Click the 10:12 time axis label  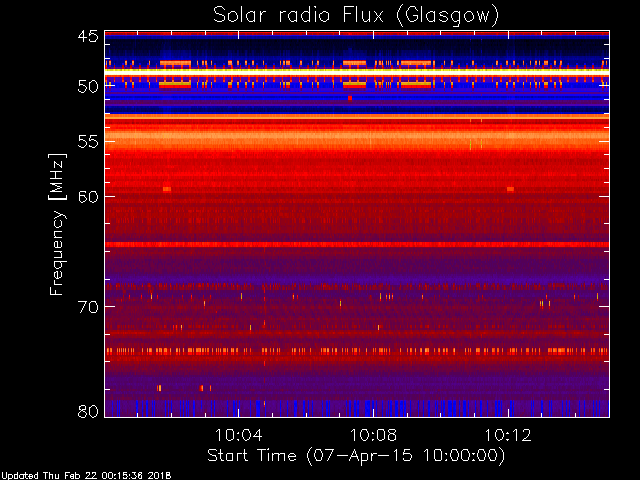(x=508, y=435)
